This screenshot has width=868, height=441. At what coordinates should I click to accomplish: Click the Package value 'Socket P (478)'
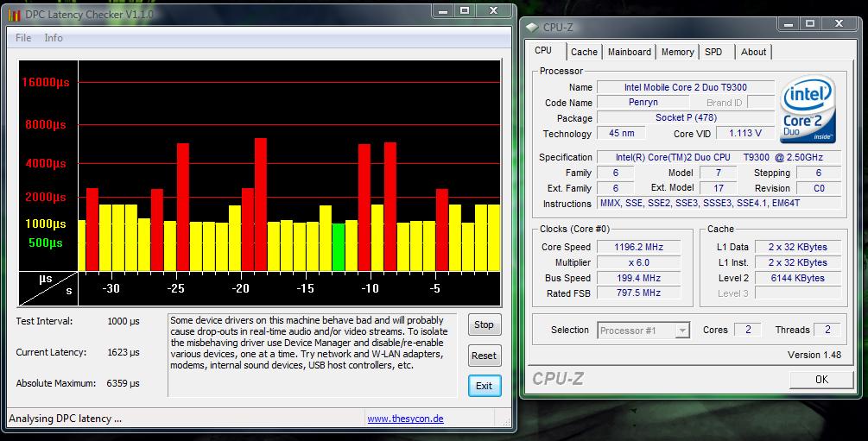point(685,118)
